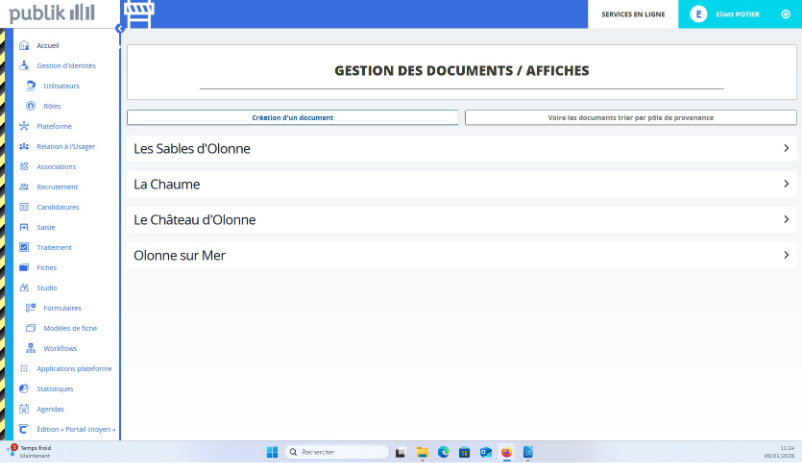Open the Agendas link
This screenshot has height=463, width=802.
pyautogui.click(x=50, y=409)
